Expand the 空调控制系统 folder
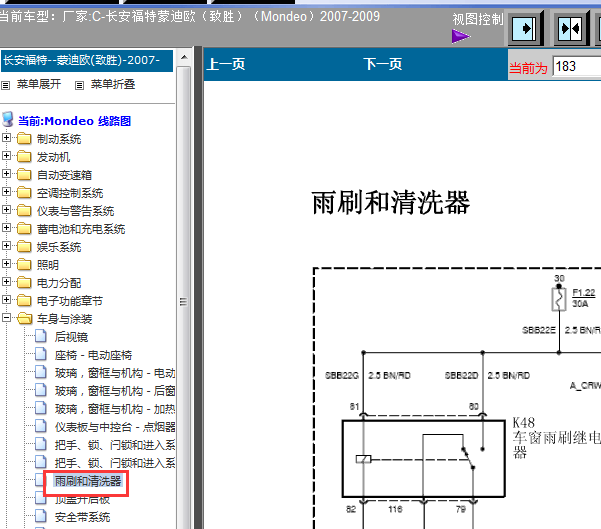Screen dimensions: 601x529 pos(6,191)
